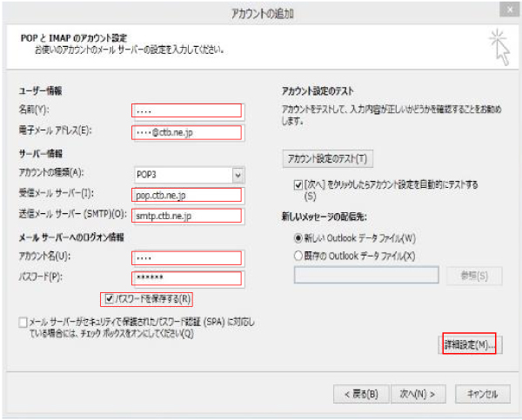
Task: Click the 次へ(N) > next button
Action: click(x=418, y=394)
